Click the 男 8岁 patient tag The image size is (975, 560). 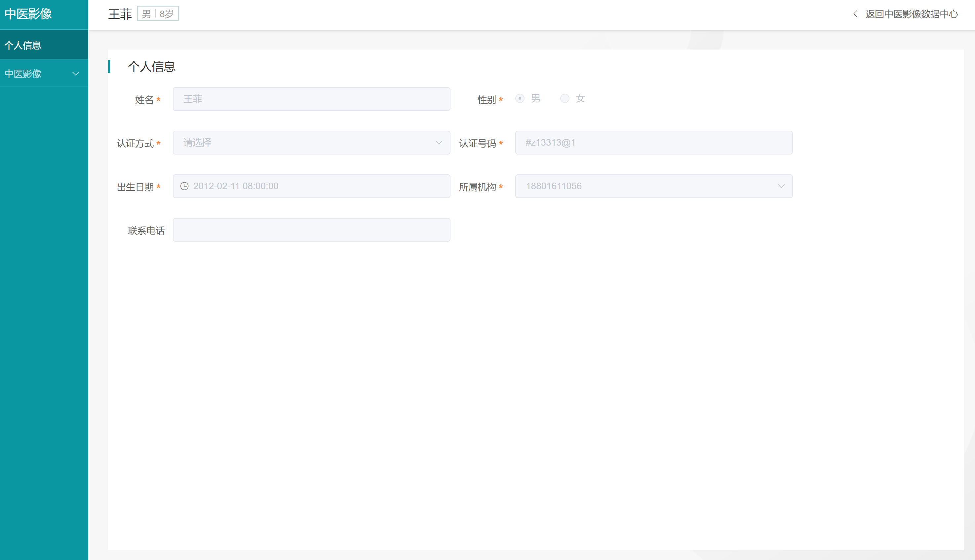tap(158, 14)
